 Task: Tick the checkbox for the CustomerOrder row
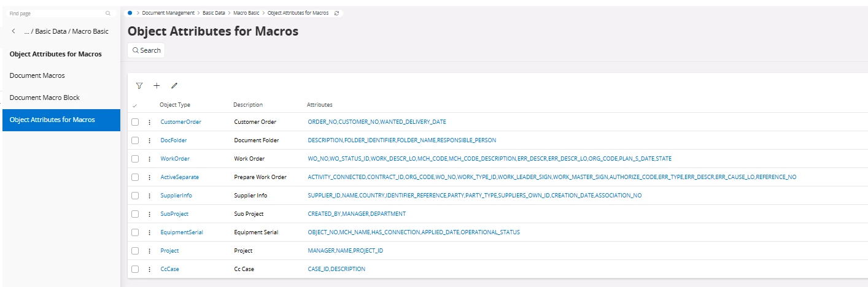135,122
